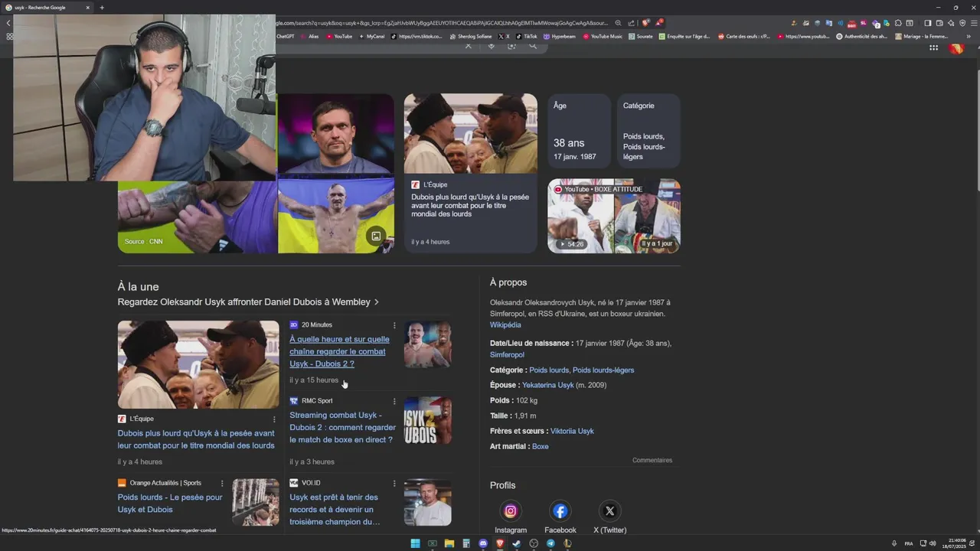Open Steam from the taskbar

(x=517, y=543)
